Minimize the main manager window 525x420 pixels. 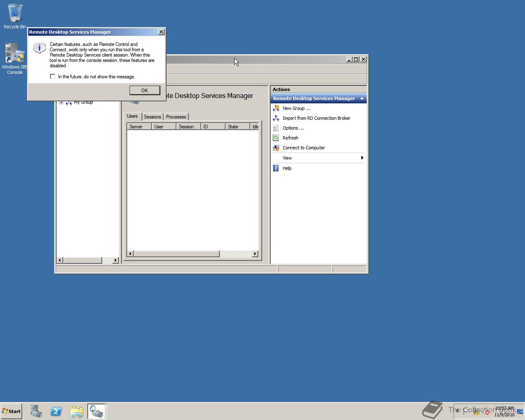(349, 59)
